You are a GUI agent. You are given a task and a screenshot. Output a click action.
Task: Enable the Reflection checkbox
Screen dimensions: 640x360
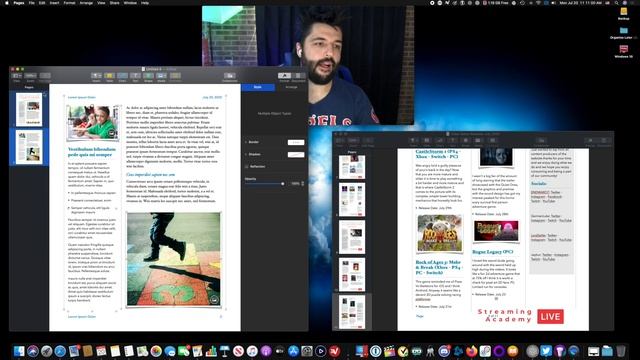tap(247, 167)
